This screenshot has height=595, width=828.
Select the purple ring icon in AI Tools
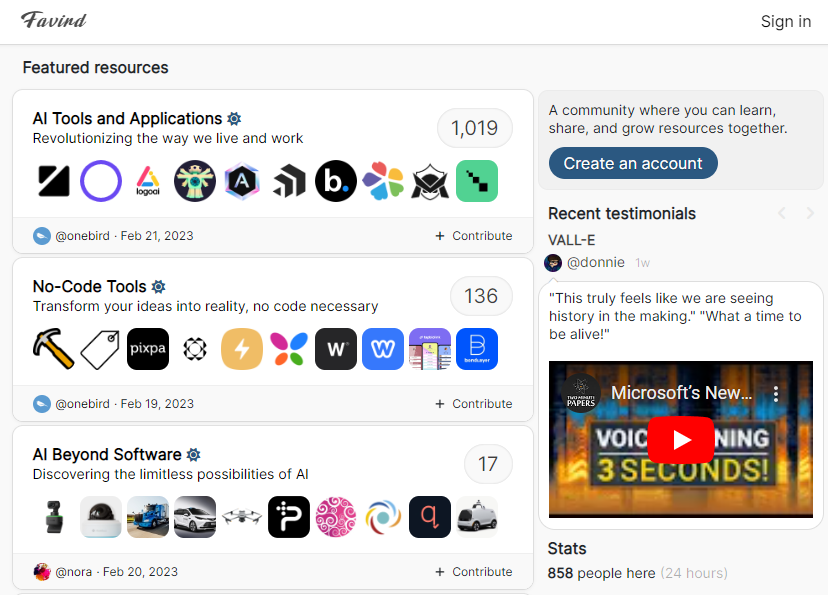coord(101,181)
